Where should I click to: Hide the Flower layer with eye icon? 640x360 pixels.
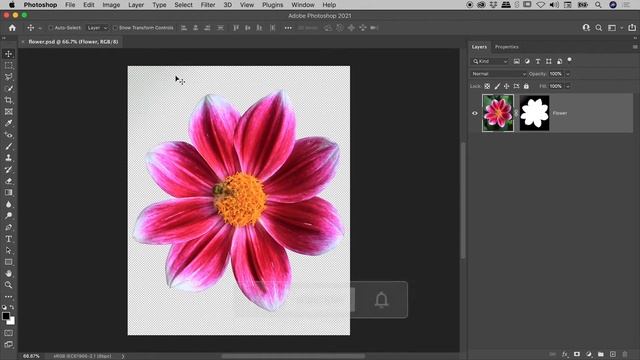click(475, 113)
